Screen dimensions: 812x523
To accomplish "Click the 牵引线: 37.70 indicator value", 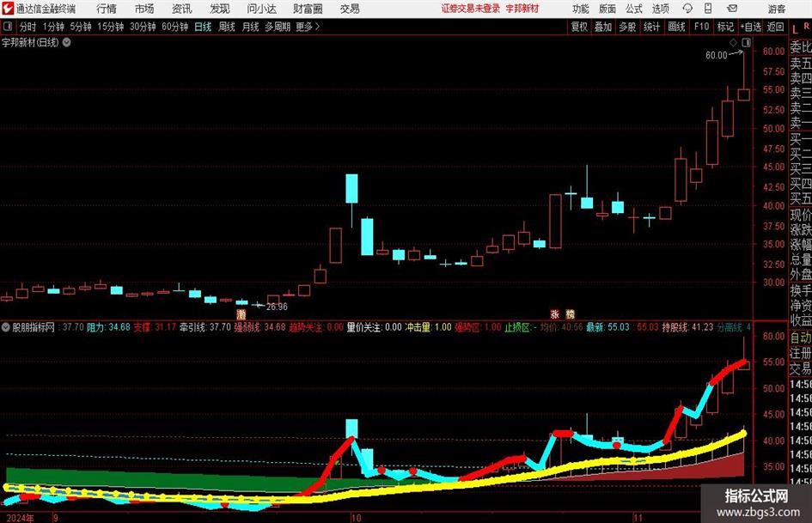I will click(x=205, y=327).
